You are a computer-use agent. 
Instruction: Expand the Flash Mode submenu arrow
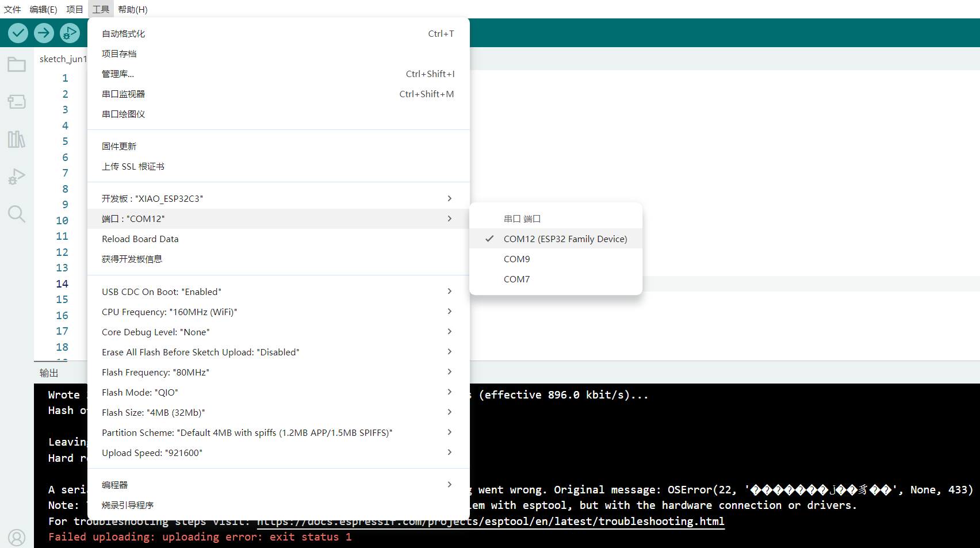coord(450,392)
